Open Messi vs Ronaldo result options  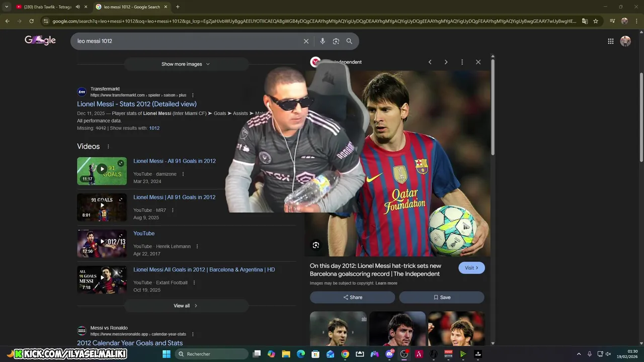193,334
